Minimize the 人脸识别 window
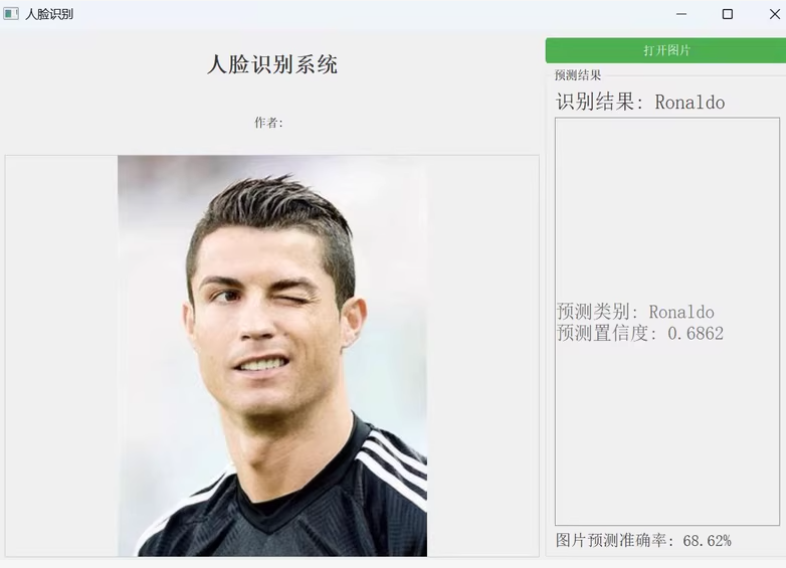 tap(681, 14)
